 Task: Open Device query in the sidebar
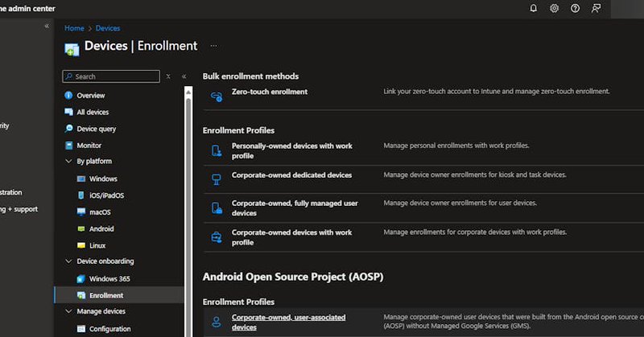96,129
